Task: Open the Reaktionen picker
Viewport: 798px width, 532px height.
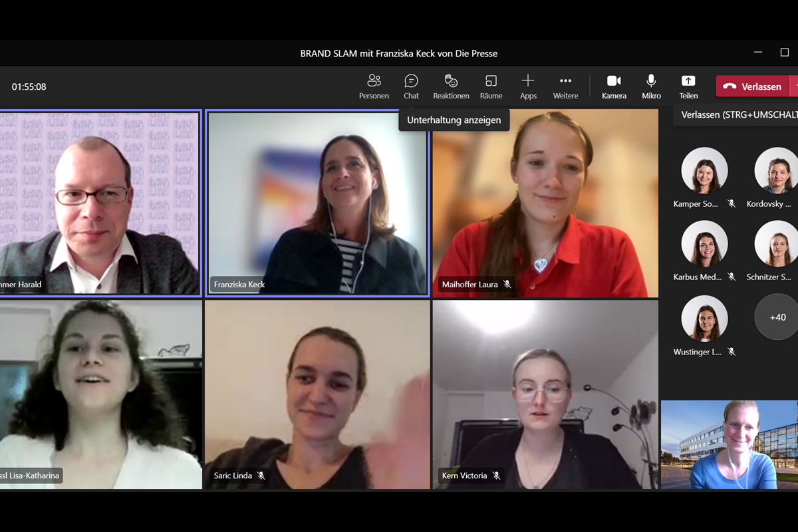Action: (451, 86)
